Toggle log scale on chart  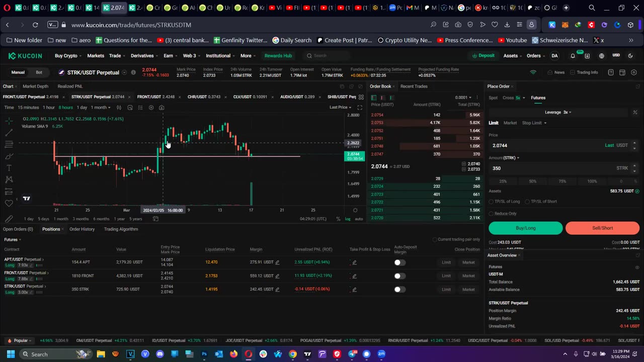coord(348,219)
